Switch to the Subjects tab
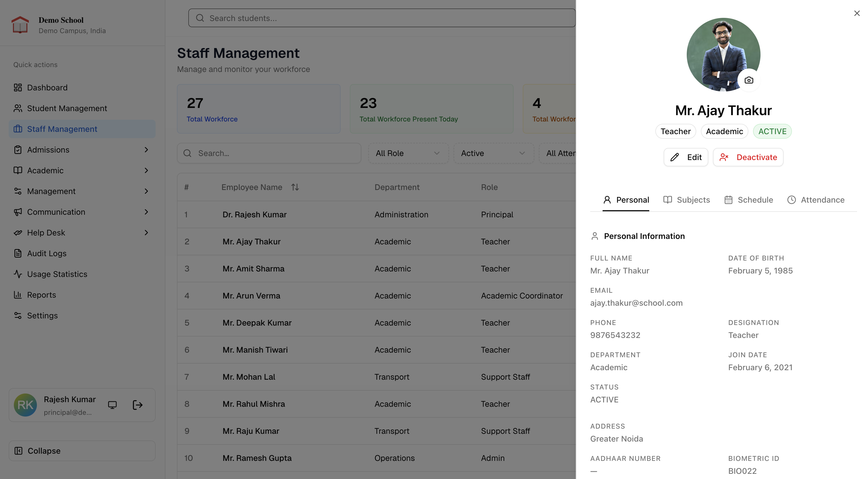Image resolution: width=868 pixels, height=479 pixels. click(x=686, y=200)
